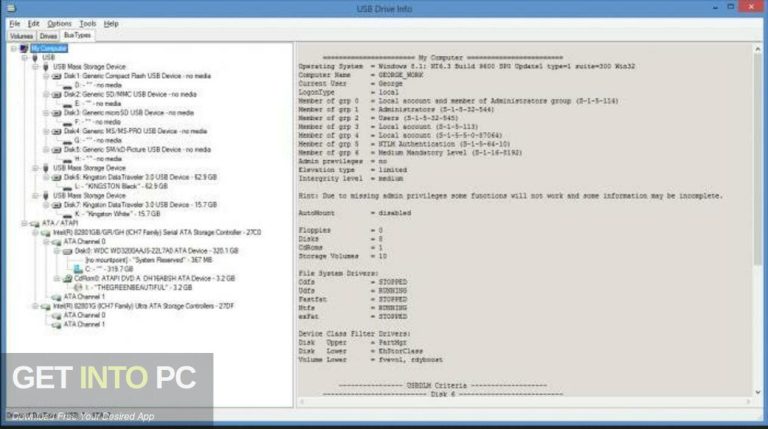Switch to the Drives tab
768x429 pixels.
(x=48, y=35)
